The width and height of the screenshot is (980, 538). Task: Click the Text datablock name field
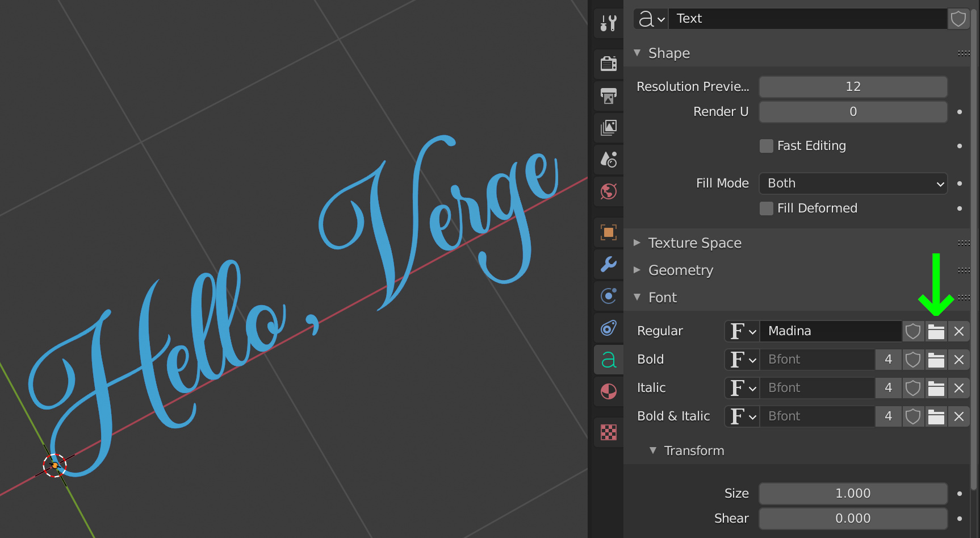808,19
